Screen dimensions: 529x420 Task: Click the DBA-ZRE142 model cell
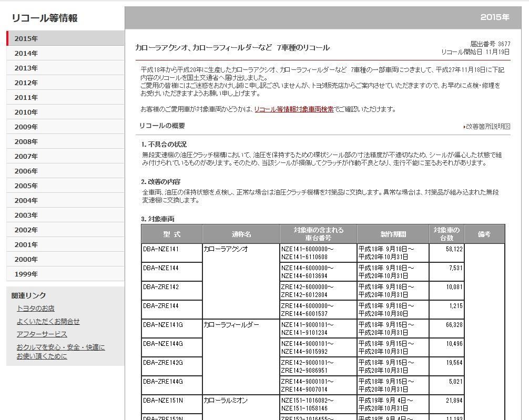coord(172,291)
